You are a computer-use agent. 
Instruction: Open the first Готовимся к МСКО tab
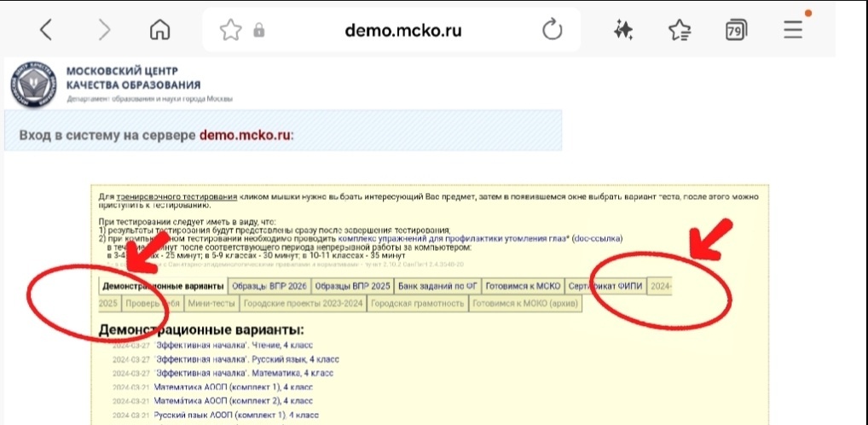(523, 287)
